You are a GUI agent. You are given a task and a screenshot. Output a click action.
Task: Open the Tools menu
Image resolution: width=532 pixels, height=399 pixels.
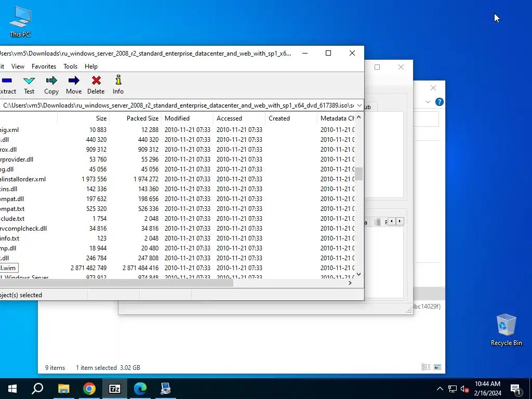(70, 66)
